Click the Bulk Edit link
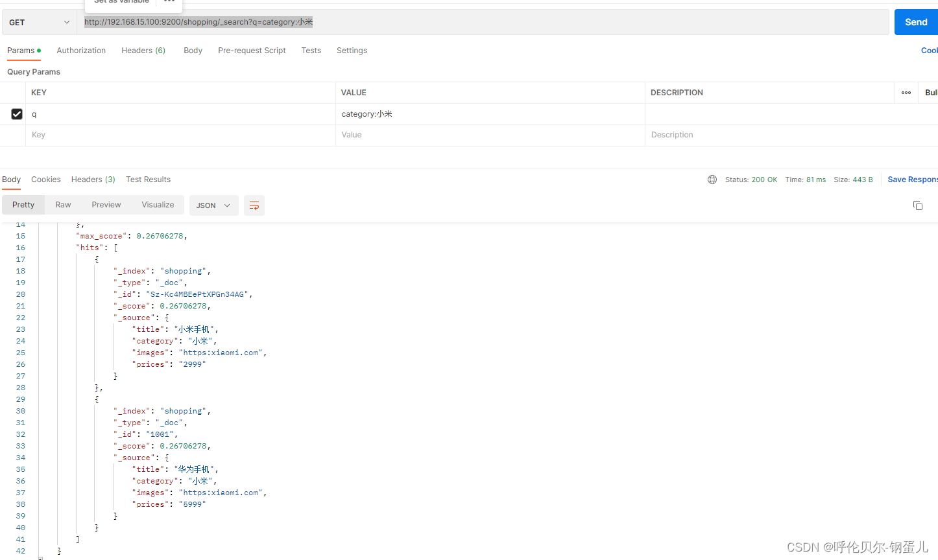 coord(932,93)
